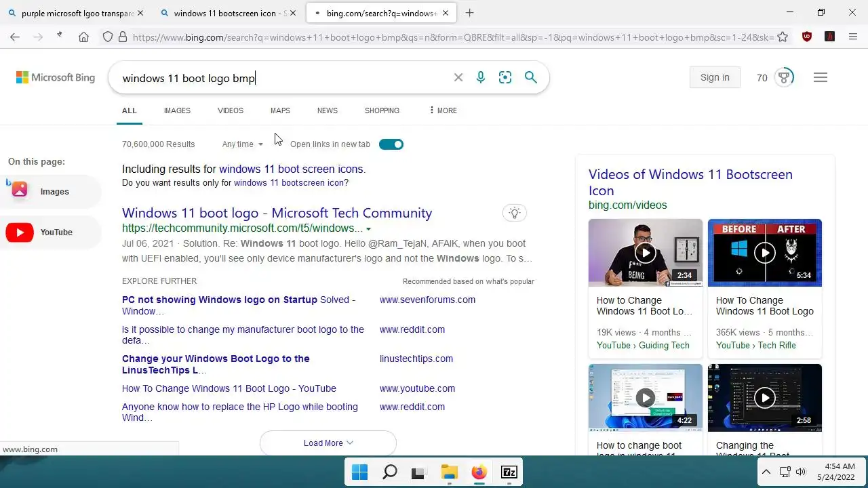This screenshot has width=868, height=488.
Task: Click the lightbulb insight icon
Action: (515, 213)
